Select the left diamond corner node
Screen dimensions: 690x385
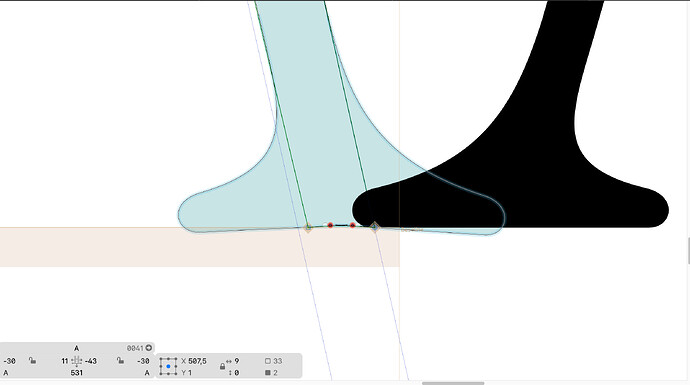tap(308, 227)
